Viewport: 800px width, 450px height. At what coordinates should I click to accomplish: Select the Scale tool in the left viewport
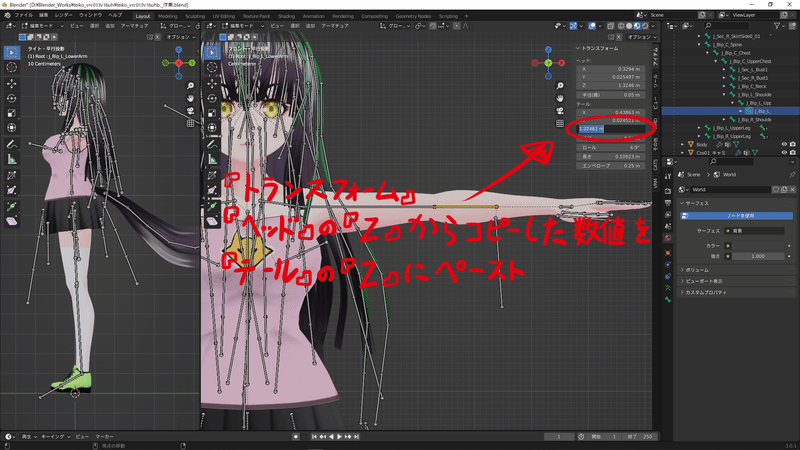(x=12, y=113)
